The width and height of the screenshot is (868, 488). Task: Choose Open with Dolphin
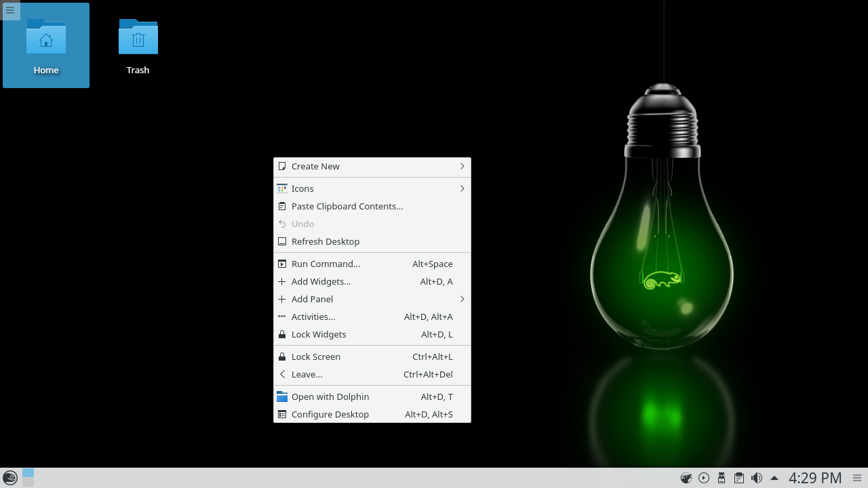coord(330,396)
